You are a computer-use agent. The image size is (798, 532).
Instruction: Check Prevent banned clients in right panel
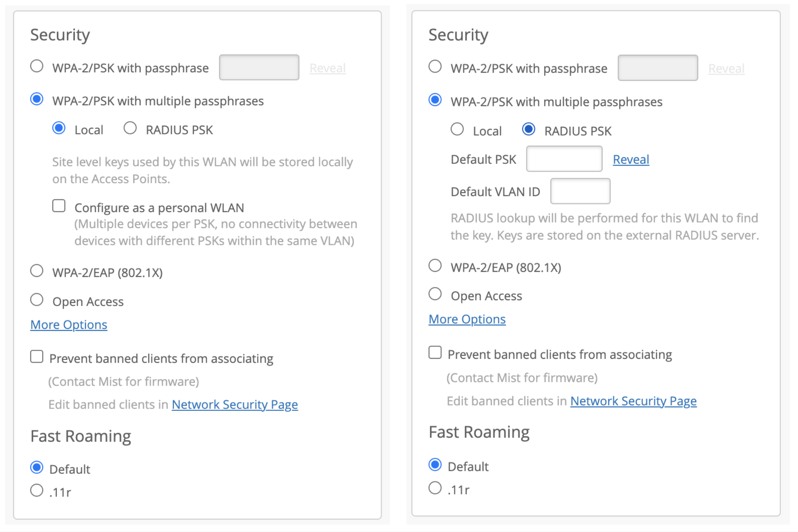[x=435, y=353]
